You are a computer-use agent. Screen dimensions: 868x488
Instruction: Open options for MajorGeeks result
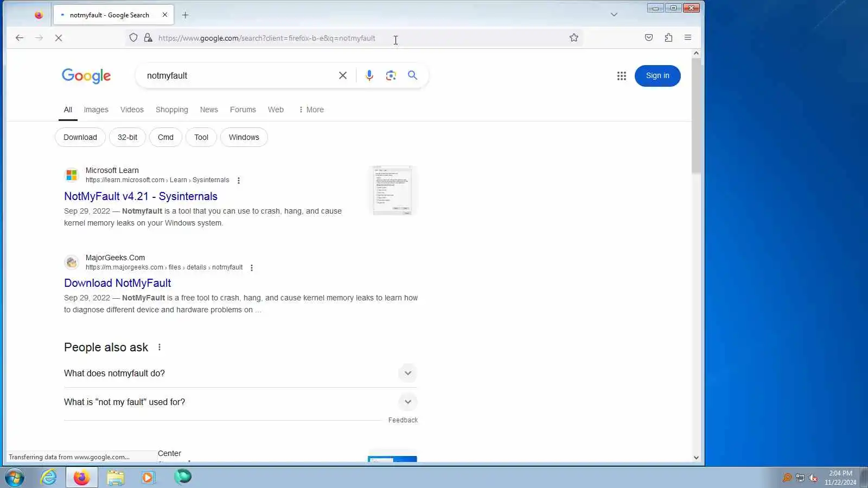click(252, 268)
